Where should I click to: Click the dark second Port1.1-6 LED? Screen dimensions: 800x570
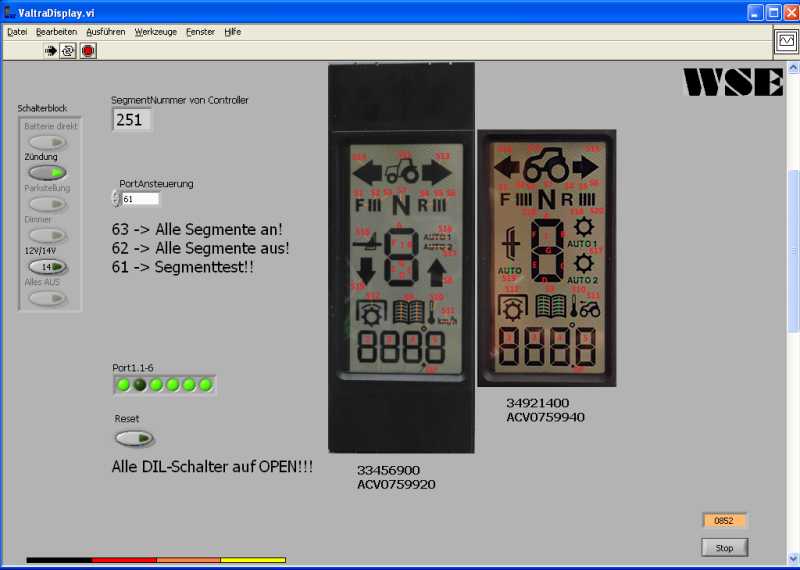(x=140, y=385)
